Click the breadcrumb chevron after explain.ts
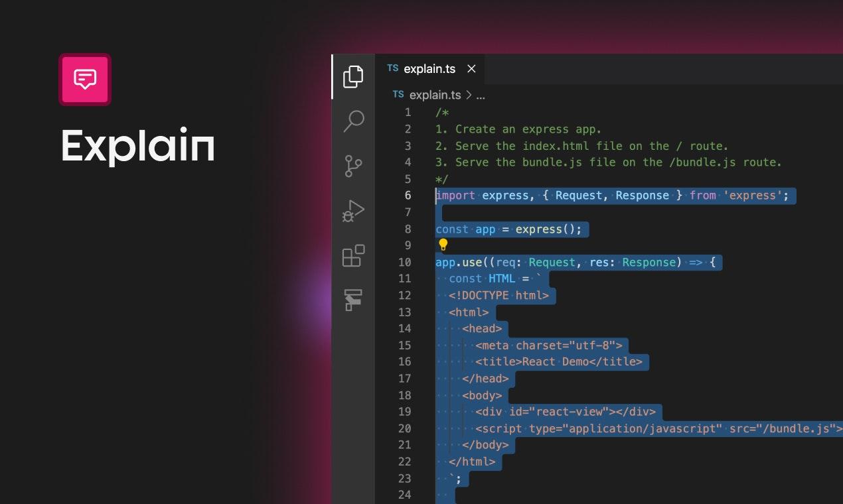This screenshot has width=843, height=504. point(468,95)
